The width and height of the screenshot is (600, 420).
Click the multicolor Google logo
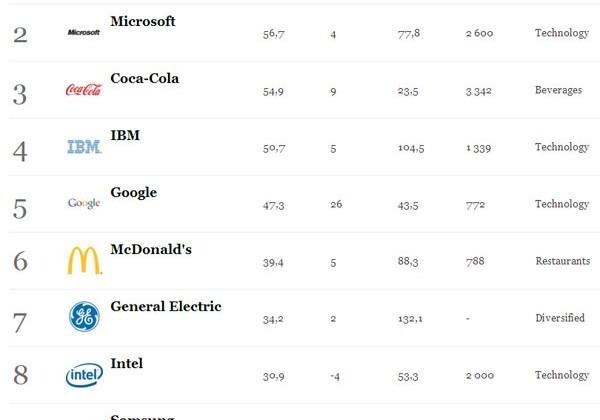point(84,203)
